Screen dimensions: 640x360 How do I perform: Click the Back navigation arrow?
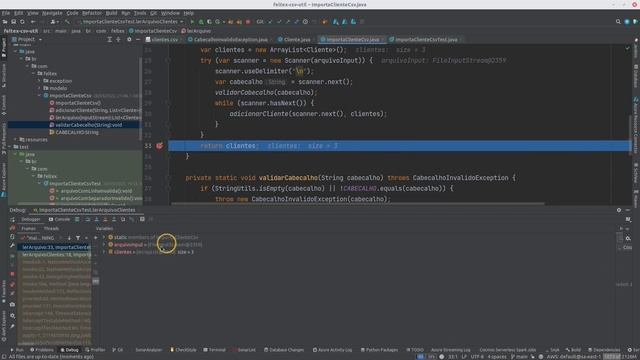[33, 22]
